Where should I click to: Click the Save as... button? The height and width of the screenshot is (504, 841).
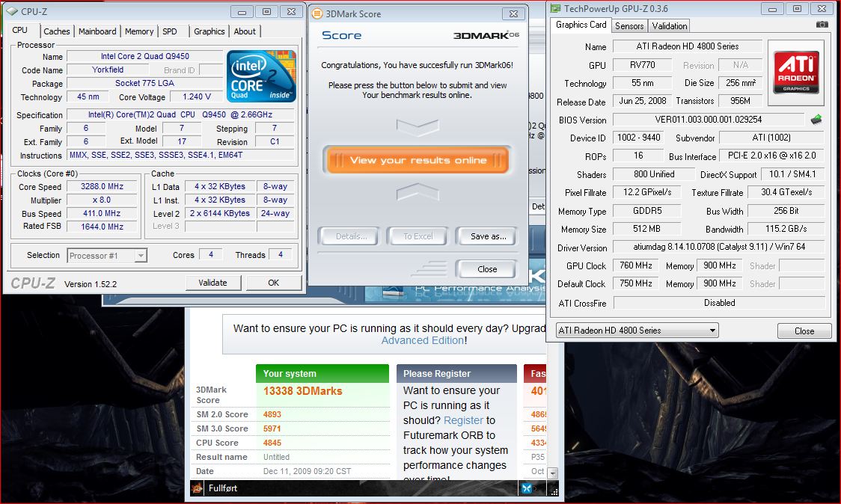pyautogui.click(x=488, y=236)
